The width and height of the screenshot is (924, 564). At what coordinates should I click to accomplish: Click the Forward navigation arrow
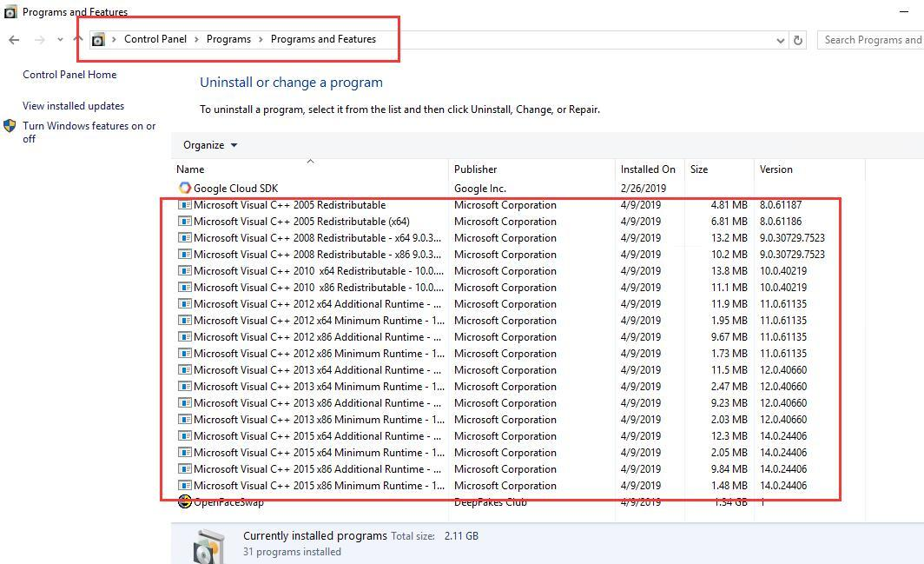(39, 39)
